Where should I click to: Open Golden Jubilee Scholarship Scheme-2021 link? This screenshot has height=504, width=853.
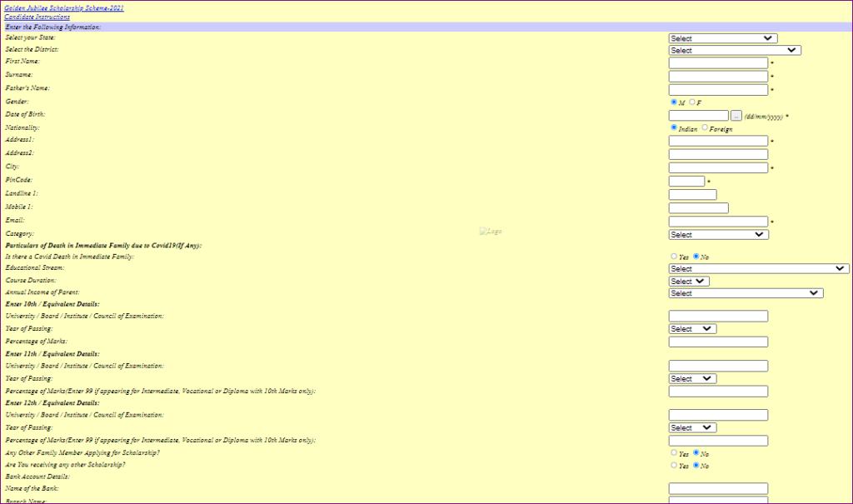pos(64,8)
